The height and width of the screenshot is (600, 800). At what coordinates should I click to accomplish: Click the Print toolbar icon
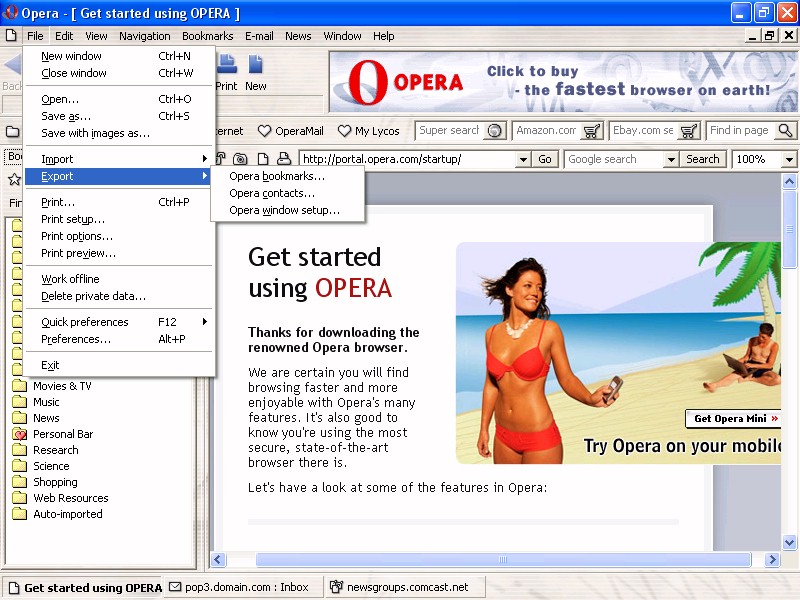tap(227, 65)
